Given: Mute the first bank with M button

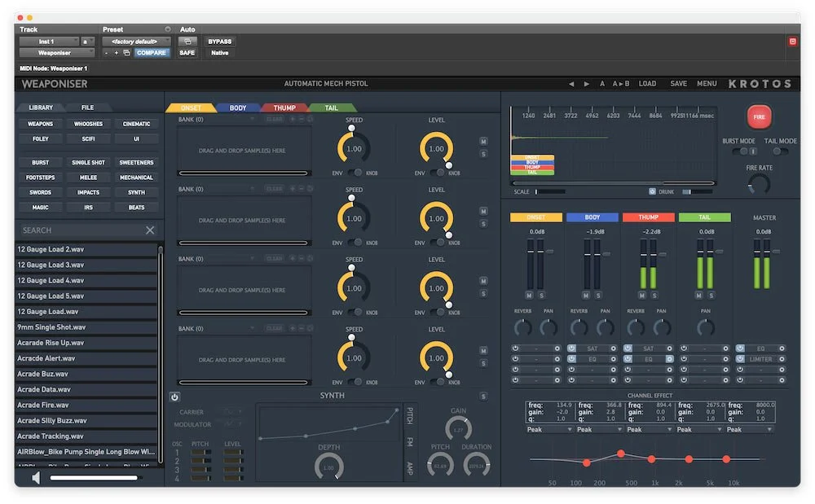Looking at the screenshot, I should [x=483, y=142].
